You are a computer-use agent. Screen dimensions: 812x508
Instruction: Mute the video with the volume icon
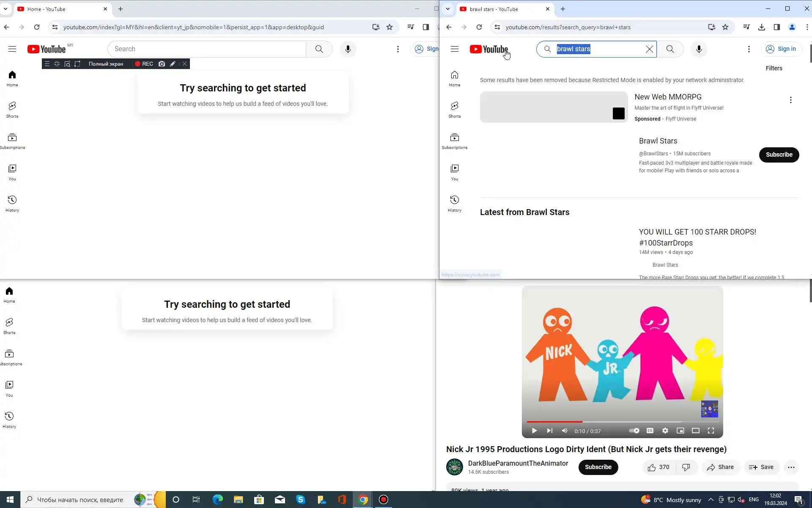coord(564,431)
